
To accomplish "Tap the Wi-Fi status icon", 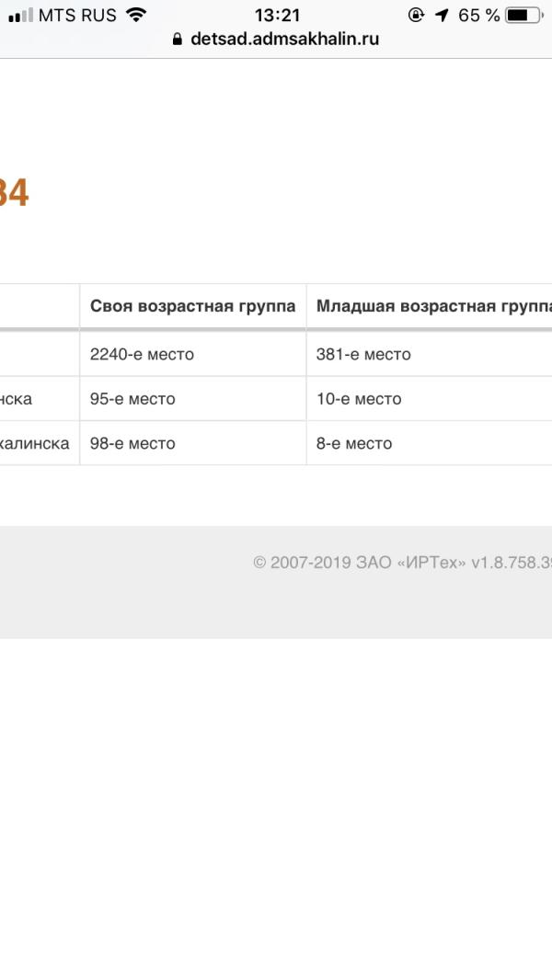I will click(136, 15).
